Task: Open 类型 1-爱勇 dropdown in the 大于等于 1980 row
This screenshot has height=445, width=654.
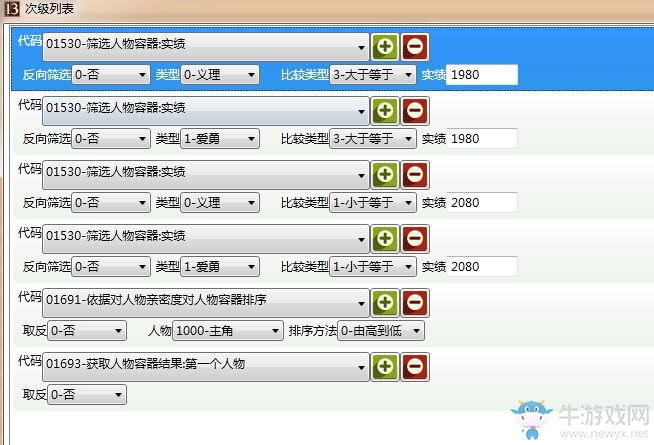Action: point(220,138)
